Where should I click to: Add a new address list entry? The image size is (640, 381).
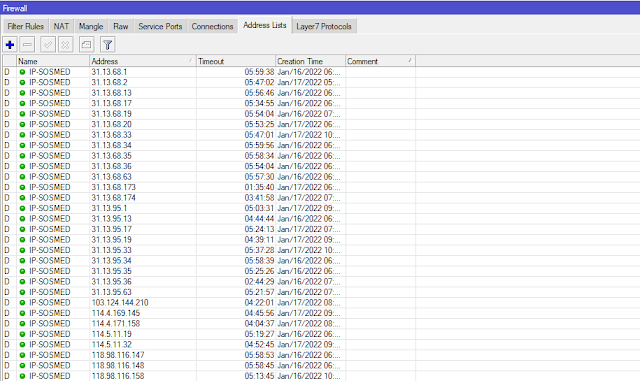pos(10,45)
